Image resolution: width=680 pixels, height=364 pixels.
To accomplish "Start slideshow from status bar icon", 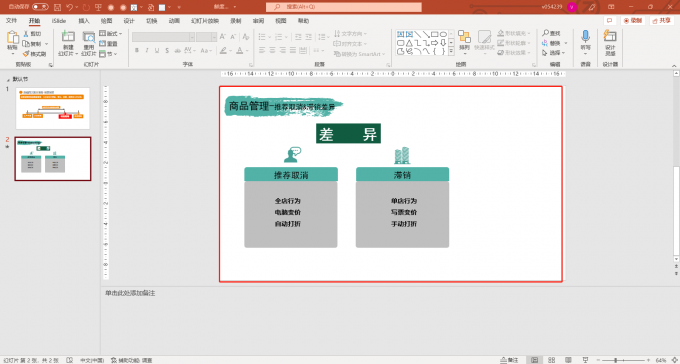I will click(585, 360).
